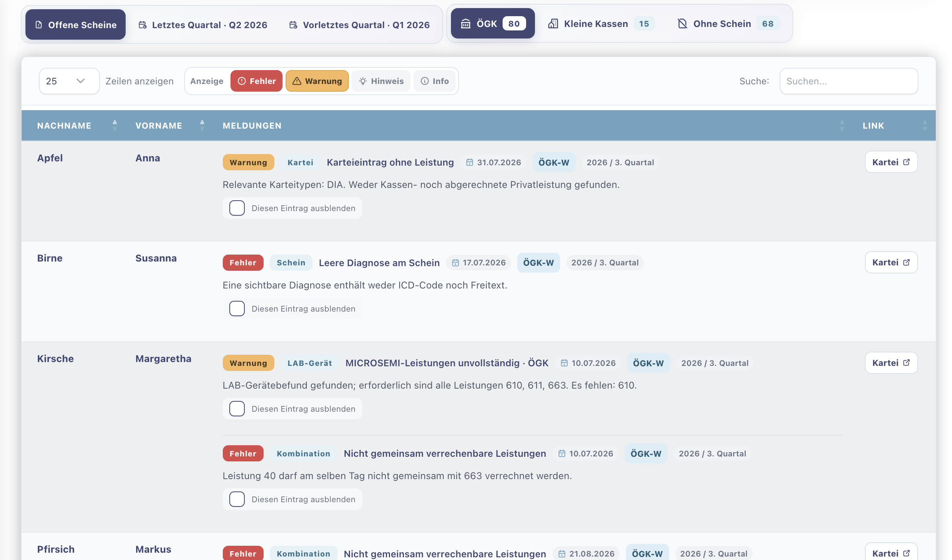
Task: Click external-link icon on Kirsche's Kartei button
Action: pyautogui.click(x=907, y=363)
